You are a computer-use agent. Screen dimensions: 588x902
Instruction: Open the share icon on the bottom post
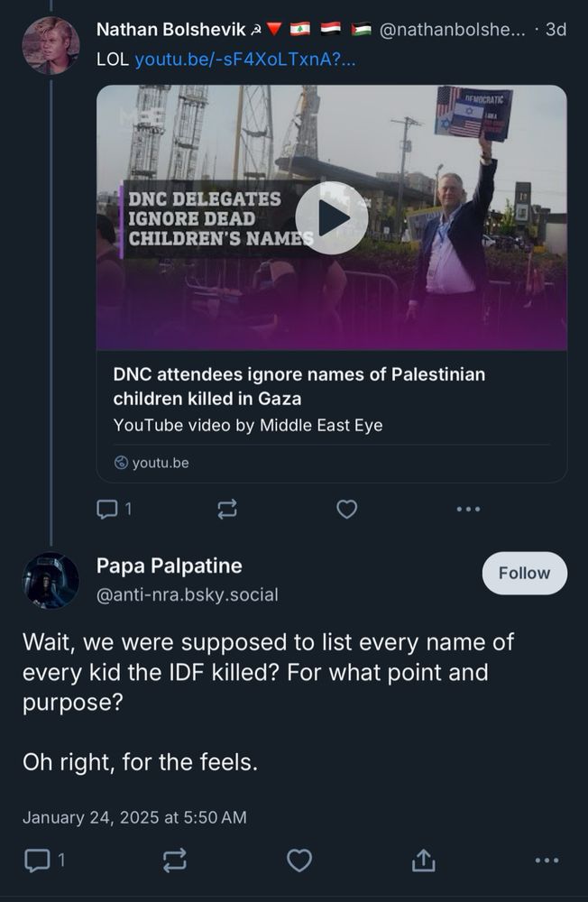click(424, 860)
